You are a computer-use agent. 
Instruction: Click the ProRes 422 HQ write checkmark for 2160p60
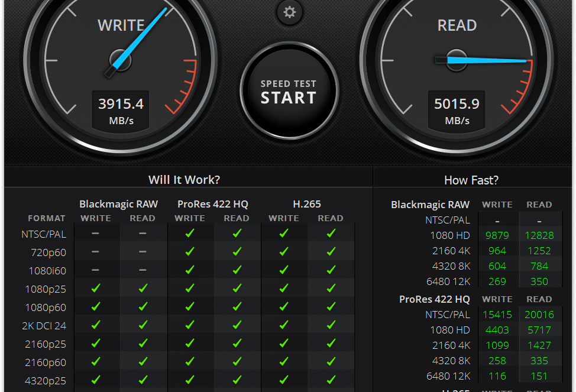coord(190,361)
